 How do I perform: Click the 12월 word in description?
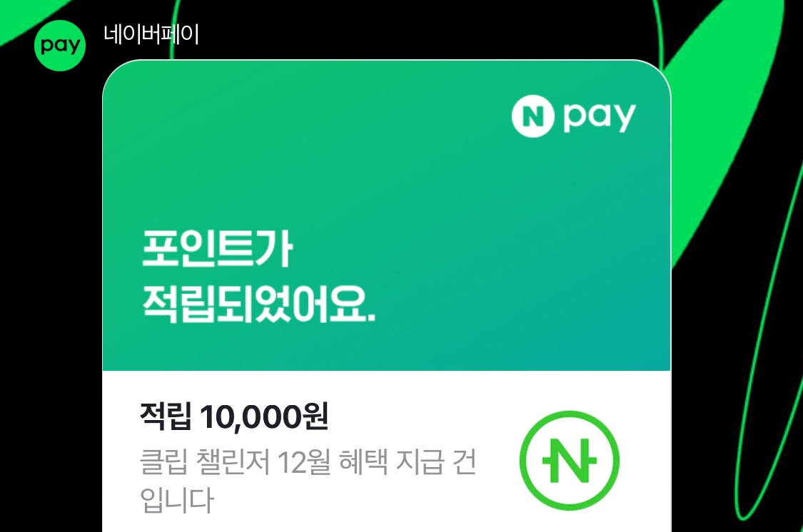point(304,461)
